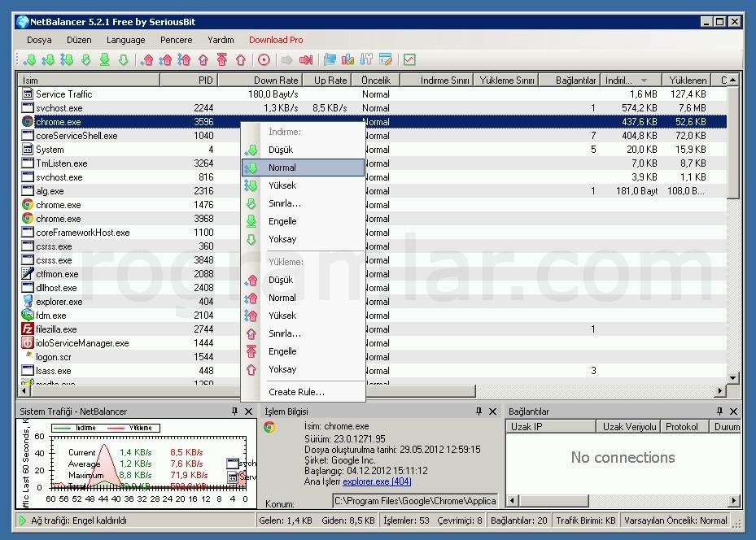The width and height of the screenshot is (756, 540).
Task: Choose Engelle under Yükleme in context menu
Action: pos(303,351)
